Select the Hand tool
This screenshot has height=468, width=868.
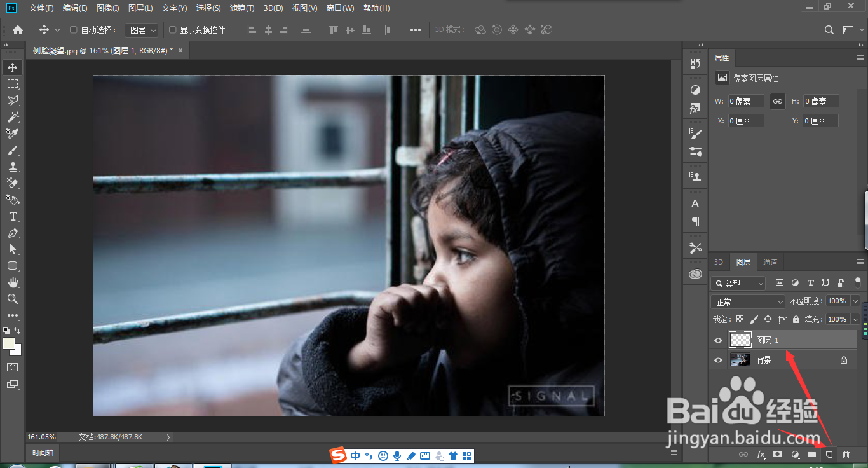pos(13,282)
